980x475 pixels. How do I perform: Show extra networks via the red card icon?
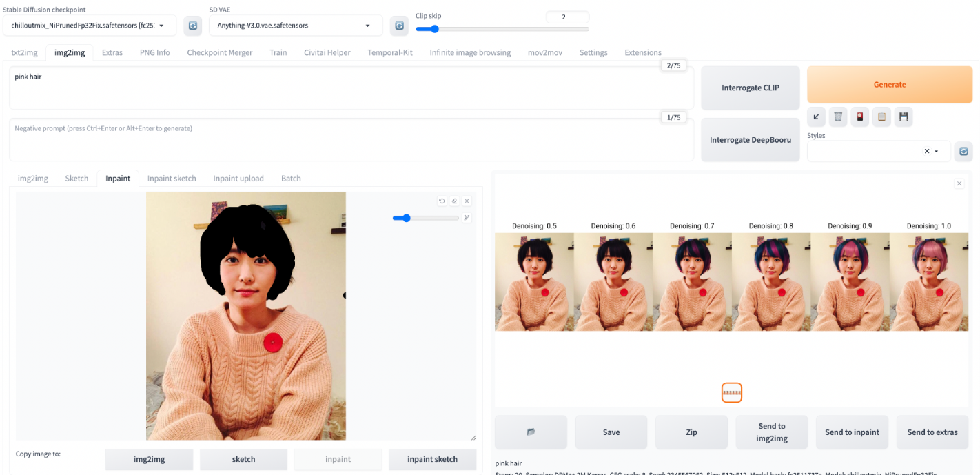pyautogui.click(x=860, y=117)
